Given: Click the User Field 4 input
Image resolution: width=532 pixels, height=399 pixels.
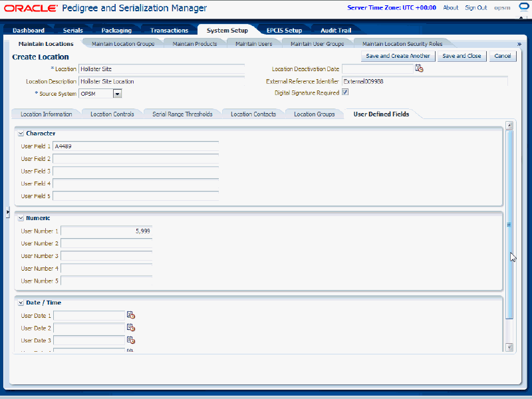Looking at the screenshot, I should [136, 184].
